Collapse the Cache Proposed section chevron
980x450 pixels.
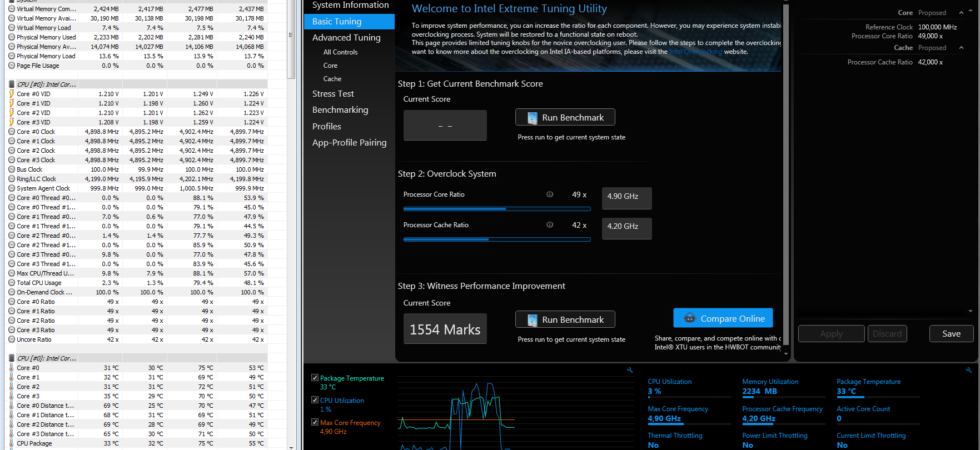(961, 48)
